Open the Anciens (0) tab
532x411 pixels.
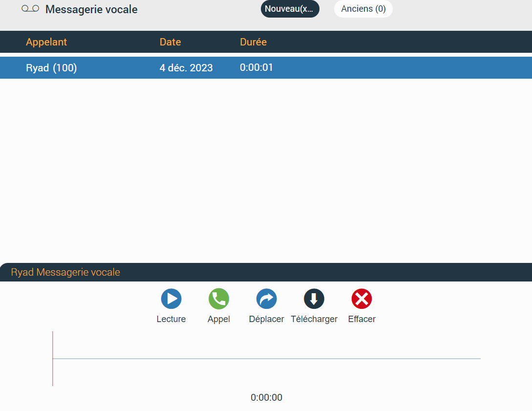[363, 9]
